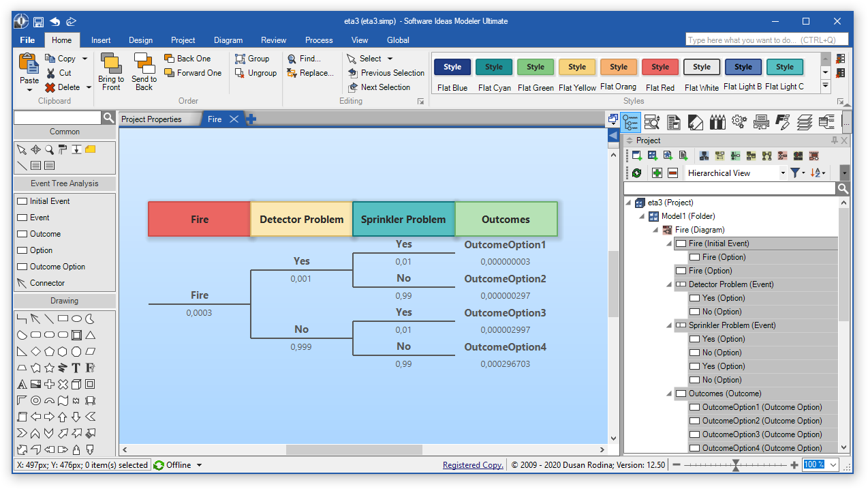Click the Replace... button
Image resolution: width=868 pixels, height=489 pixels.
tap(310, 73)
